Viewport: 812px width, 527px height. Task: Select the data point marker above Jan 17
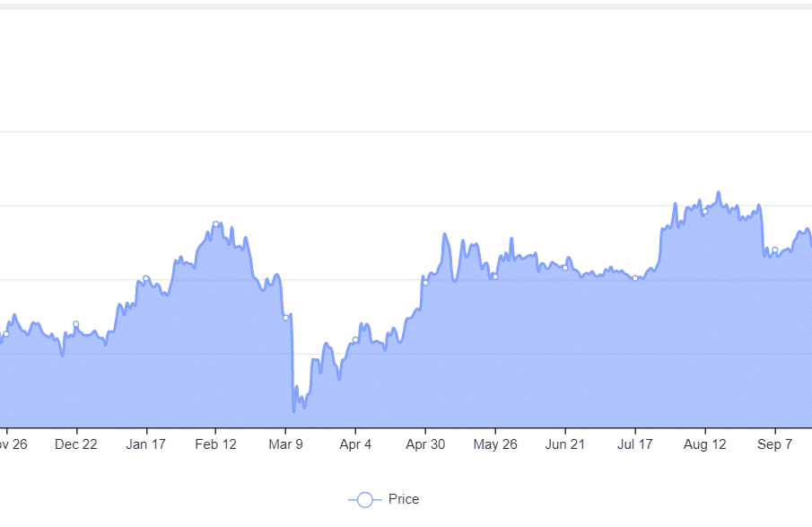click(146, 279)
